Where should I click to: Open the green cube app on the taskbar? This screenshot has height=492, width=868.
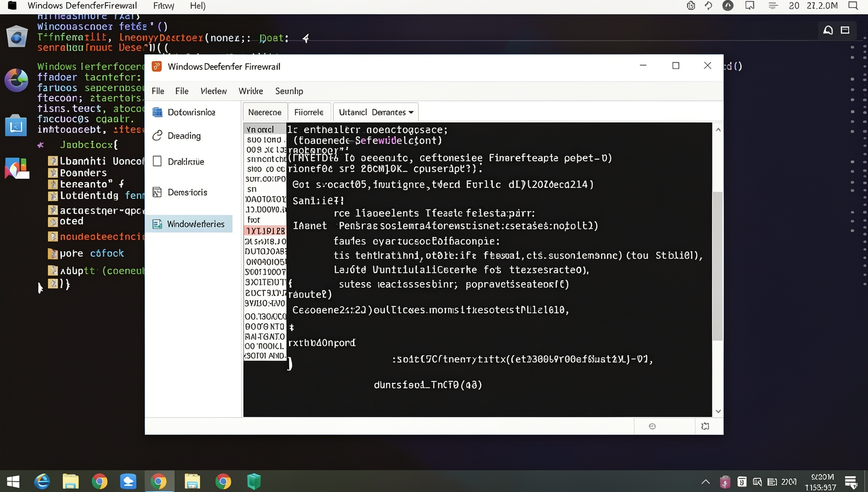[x=254, y=482]
